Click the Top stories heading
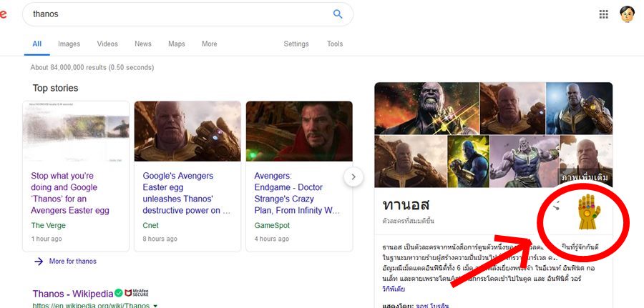Viewport: 644px width, 308px height. (55, 88)
